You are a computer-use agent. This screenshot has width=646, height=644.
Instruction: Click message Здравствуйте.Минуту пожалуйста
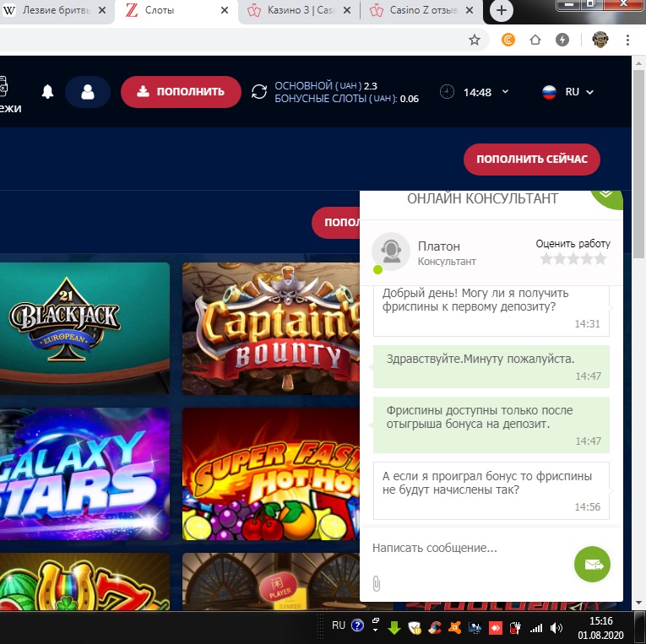pos(491,366)
